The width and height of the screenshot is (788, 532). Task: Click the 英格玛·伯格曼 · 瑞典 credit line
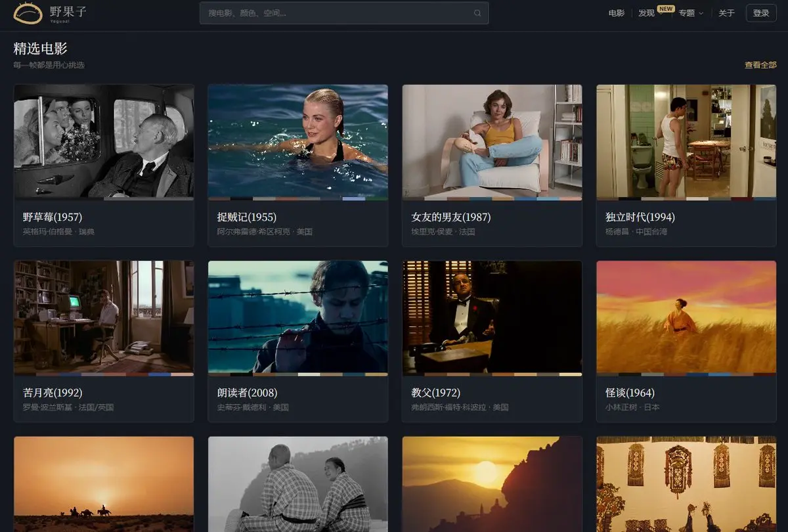coord(59,232)
